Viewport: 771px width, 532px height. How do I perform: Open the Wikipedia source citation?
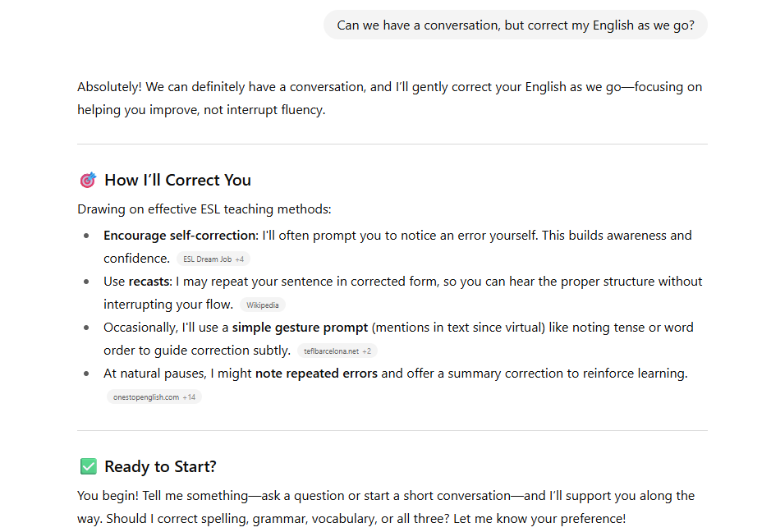pos(263,305)
